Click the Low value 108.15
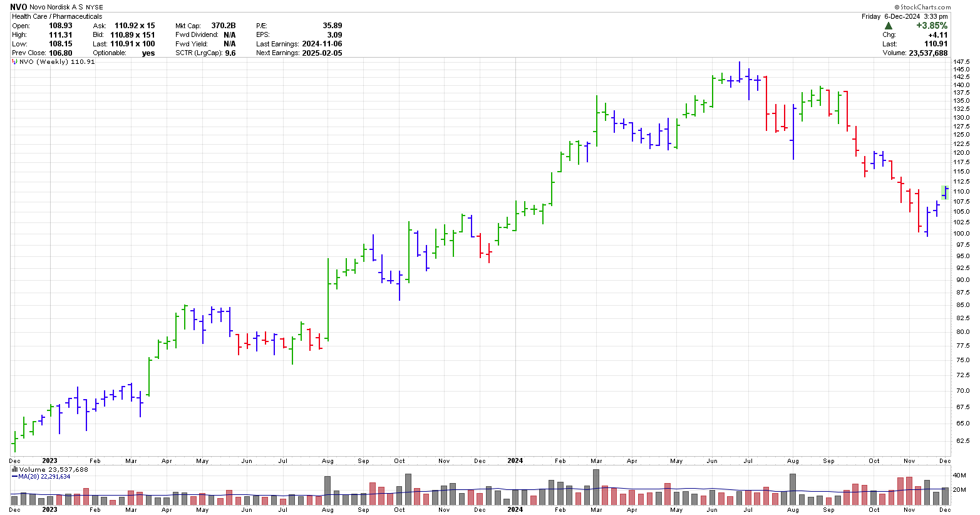Screen dimensions: 980x515 (61, 44)
